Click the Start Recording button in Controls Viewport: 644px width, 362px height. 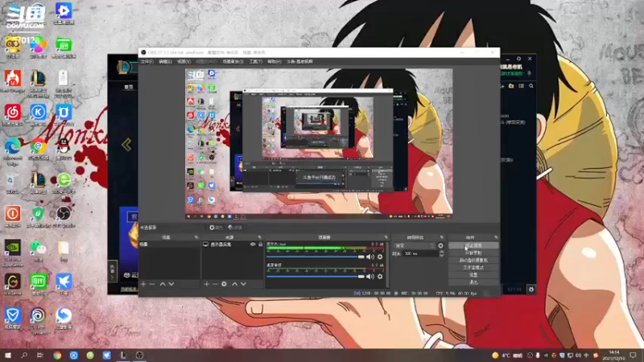pyautogui.click(x=473, y=253)
